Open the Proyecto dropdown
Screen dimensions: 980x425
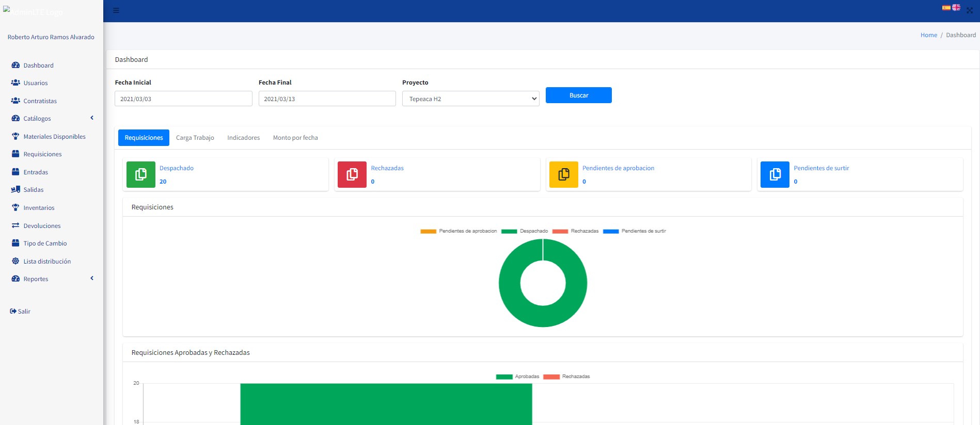[x=470, y=99]
